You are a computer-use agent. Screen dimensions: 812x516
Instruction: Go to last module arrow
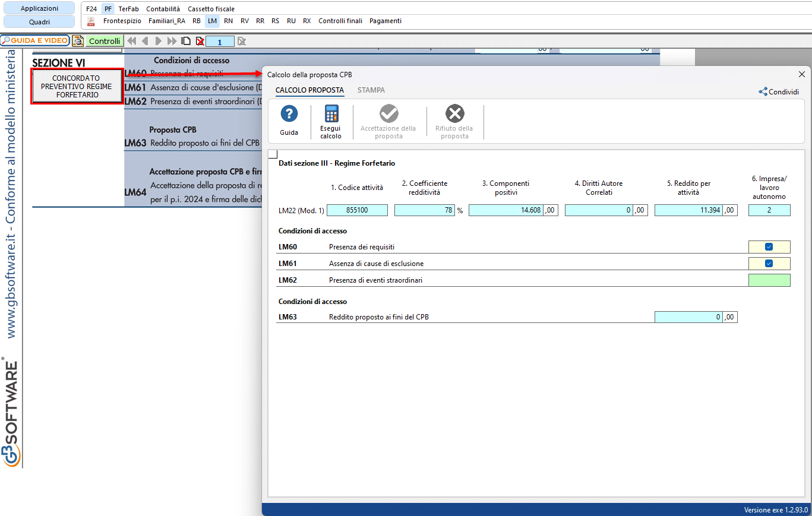pyautogui.click(x=172, y=41)
